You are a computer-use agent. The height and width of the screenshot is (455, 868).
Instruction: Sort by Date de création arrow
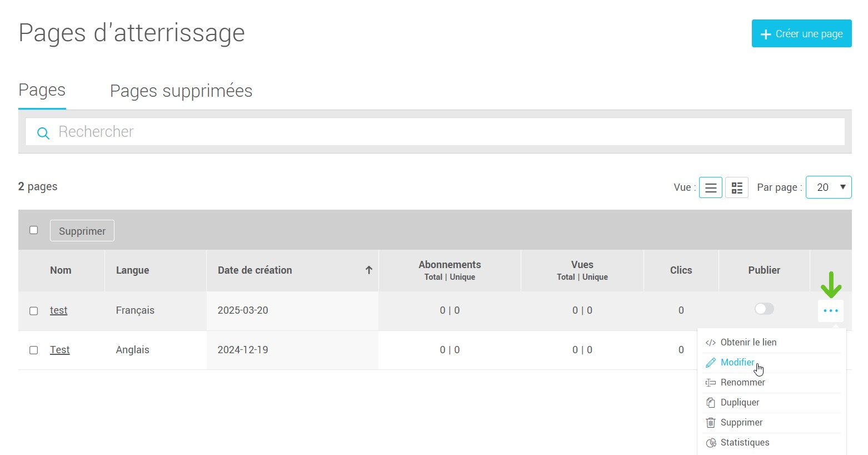[x=368, y=270]
